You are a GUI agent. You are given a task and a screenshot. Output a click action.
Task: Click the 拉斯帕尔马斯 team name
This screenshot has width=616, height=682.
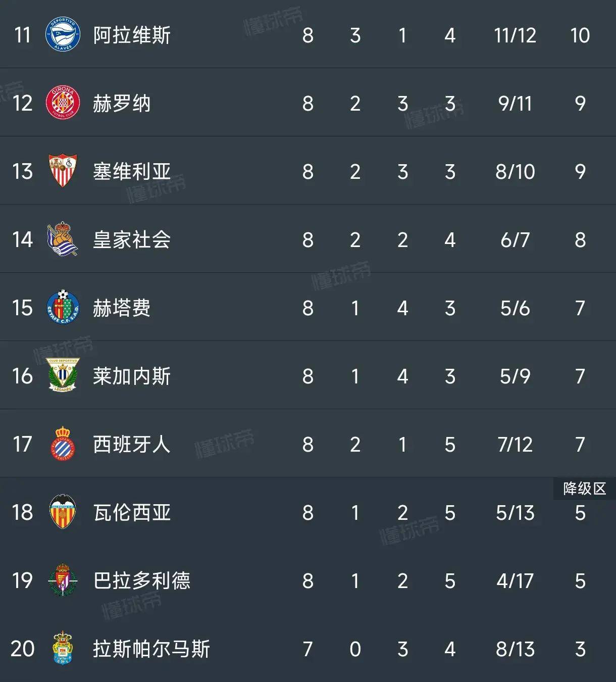151,649
